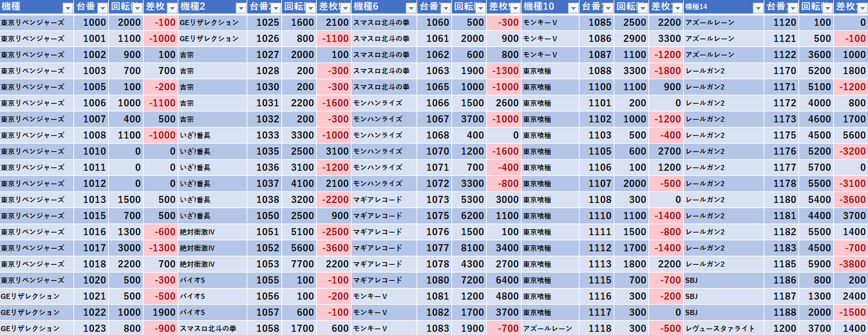Select the 東京喰種 cell for machine 1088
Viewport: 868px width, 335px height.
(x=551, y=71)
